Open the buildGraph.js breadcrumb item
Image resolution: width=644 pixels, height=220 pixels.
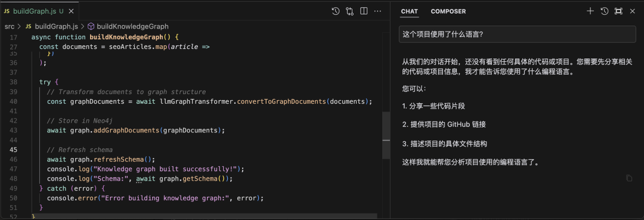tap(52, 26)
